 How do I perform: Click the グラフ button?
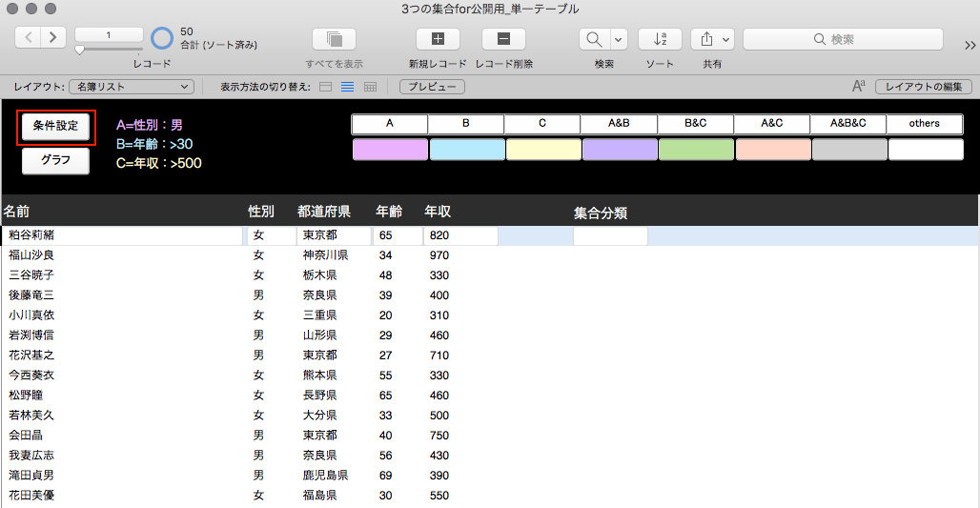55,160
